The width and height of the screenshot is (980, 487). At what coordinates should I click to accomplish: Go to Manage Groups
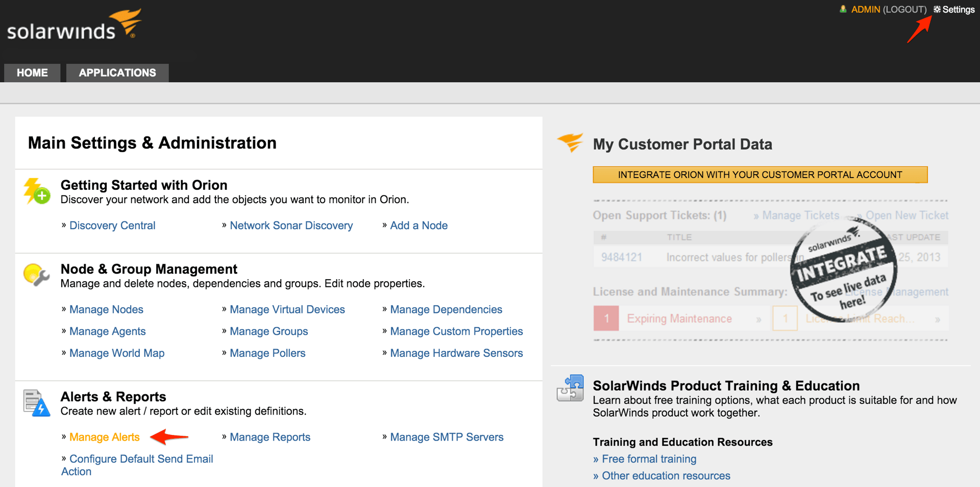(269, 331)
